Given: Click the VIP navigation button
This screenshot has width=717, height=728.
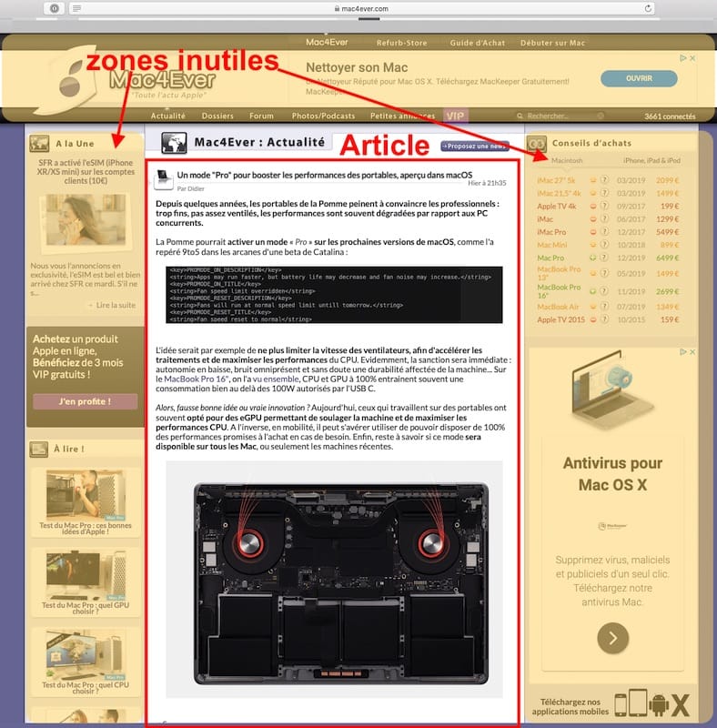Looking at the screenshot, I should 455,116.
